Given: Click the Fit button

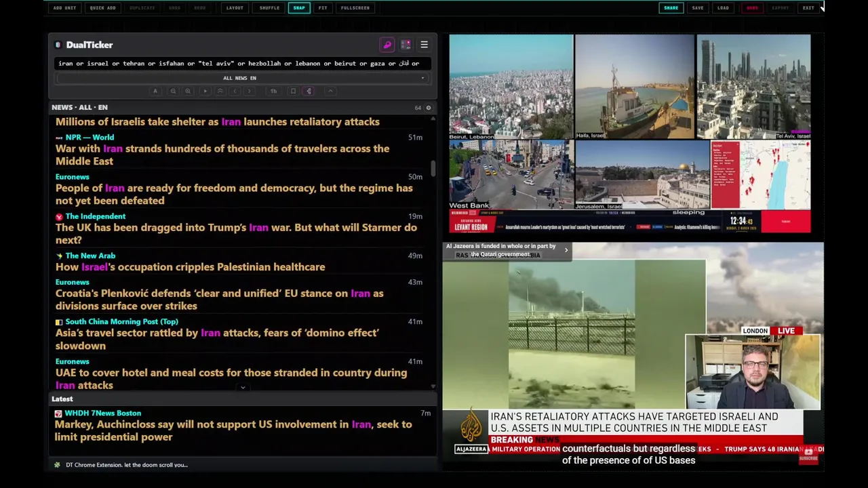Looking at the screenshot, I should [323, 8].
